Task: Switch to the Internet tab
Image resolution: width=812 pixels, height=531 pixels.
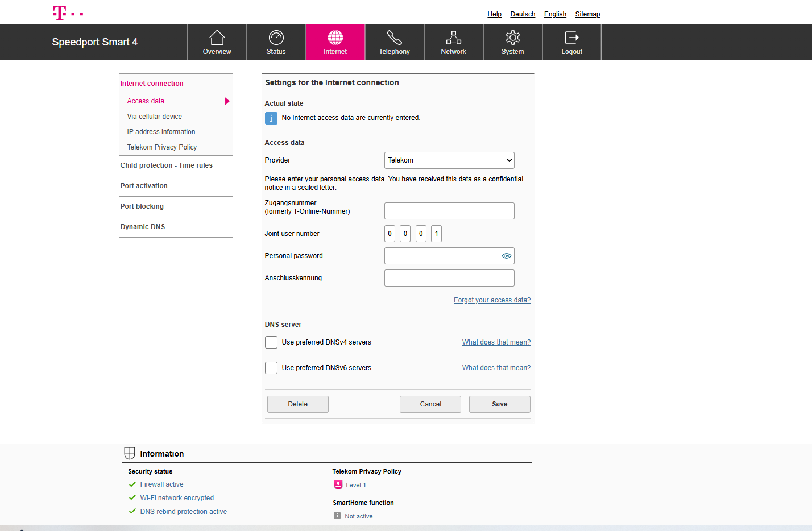Action: tap(335, 42)
